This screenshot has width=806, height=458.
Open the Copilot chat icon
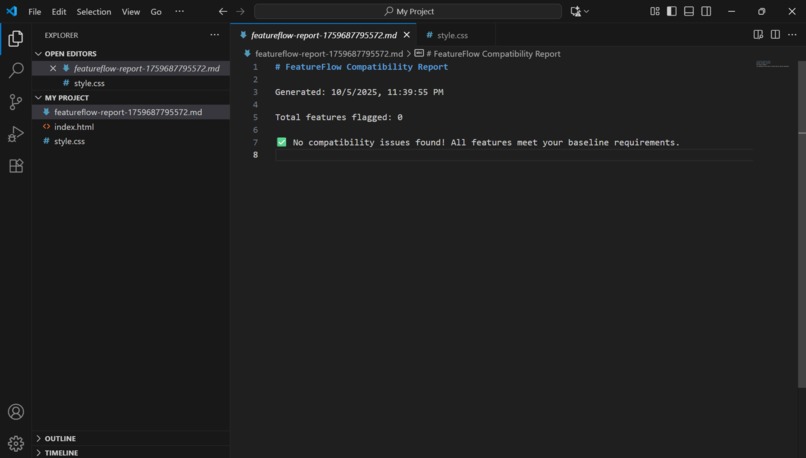(575, 11)
